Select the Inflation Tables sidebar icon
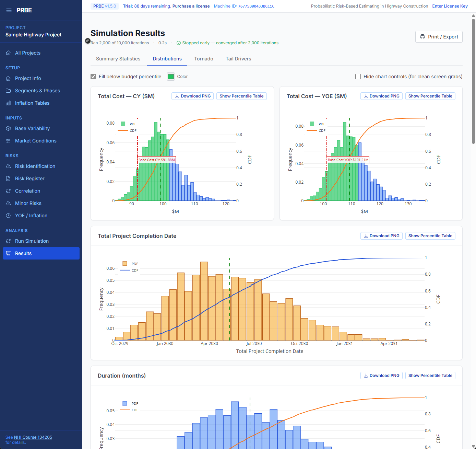The height and width of the screenshot is (449, 476). [8, 103]
